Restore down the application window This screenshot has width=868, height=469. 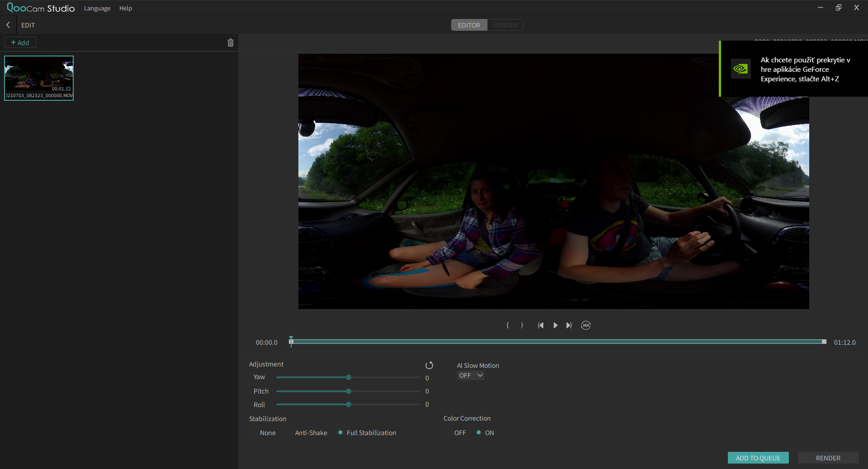point(839,8)
